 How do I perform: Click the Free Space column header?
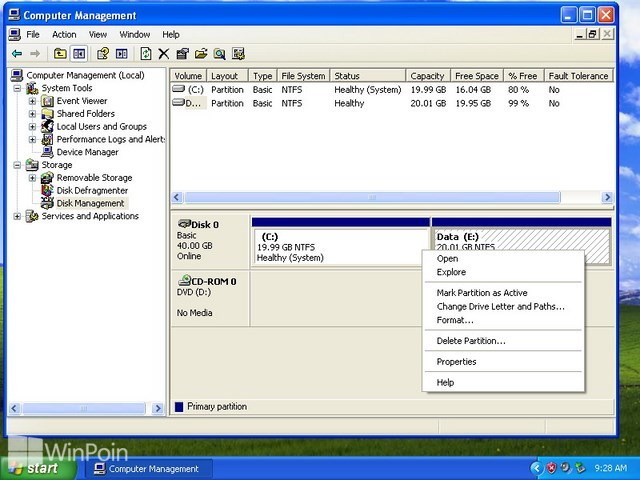(x=477, y=76)
